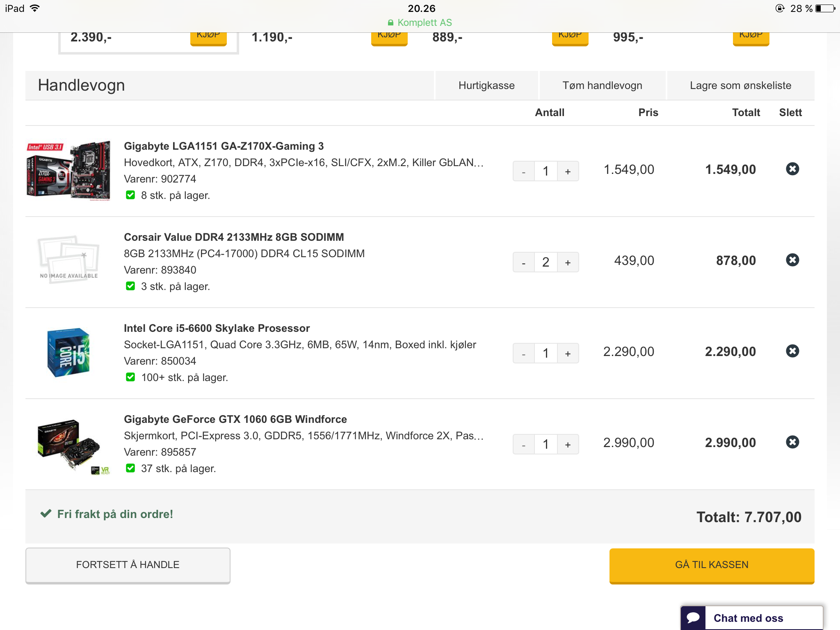840x630 pixels.
Task: Edit quantity field for GTX 1060 Windforce
Action: [x=546, y=444]
